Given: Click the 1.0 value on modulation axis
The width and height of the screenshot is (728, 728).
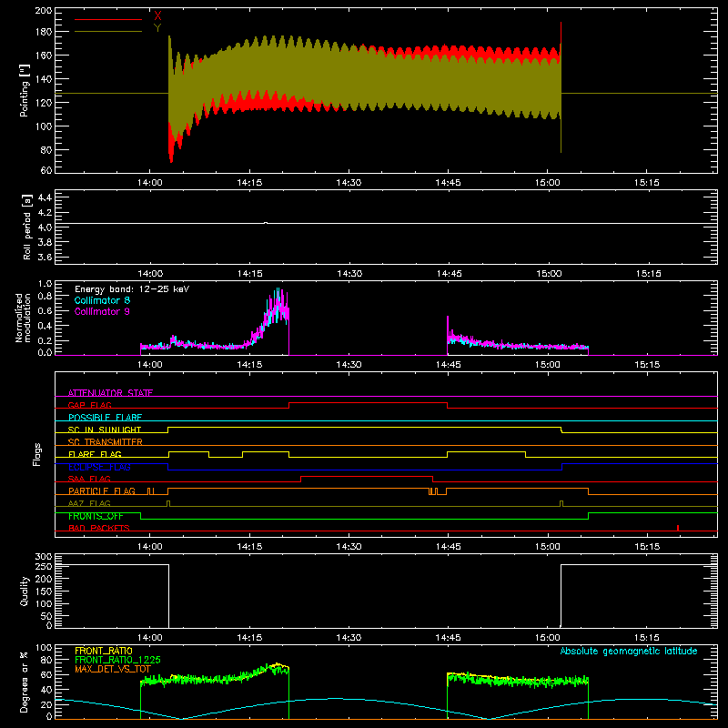Looking at the screenshot, I should [x=45, y=284].
